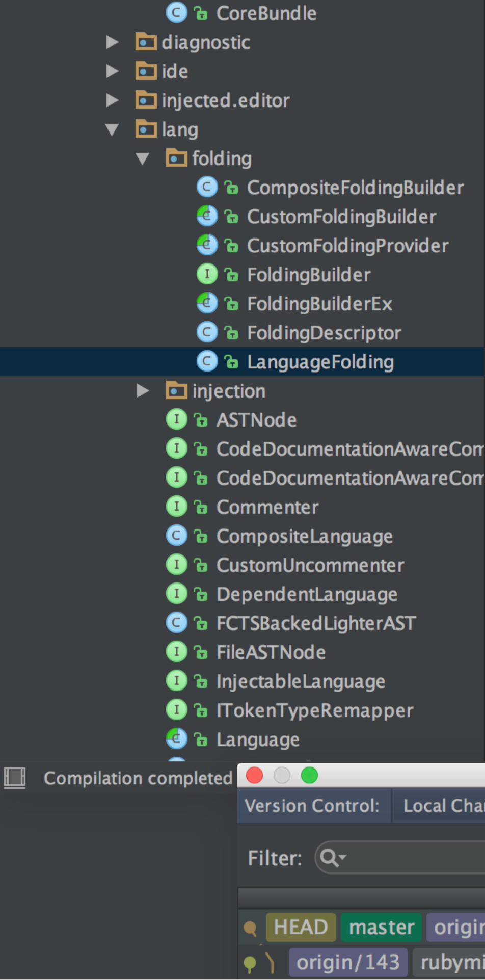Select CompositeLanguage in the tree
The width and height of the screenshot is (485, 980).
(304, 536)
